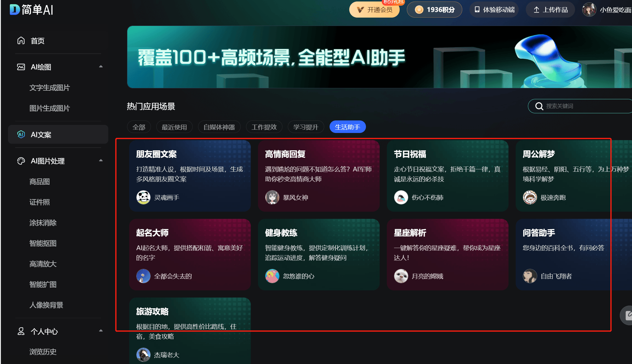Click the AI文案 sidebar icon
This screenshot has height=364, width=632.
point(21,134)
